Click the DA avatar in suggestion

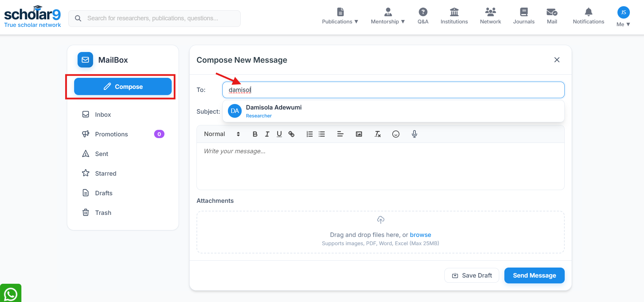(235, 111)
